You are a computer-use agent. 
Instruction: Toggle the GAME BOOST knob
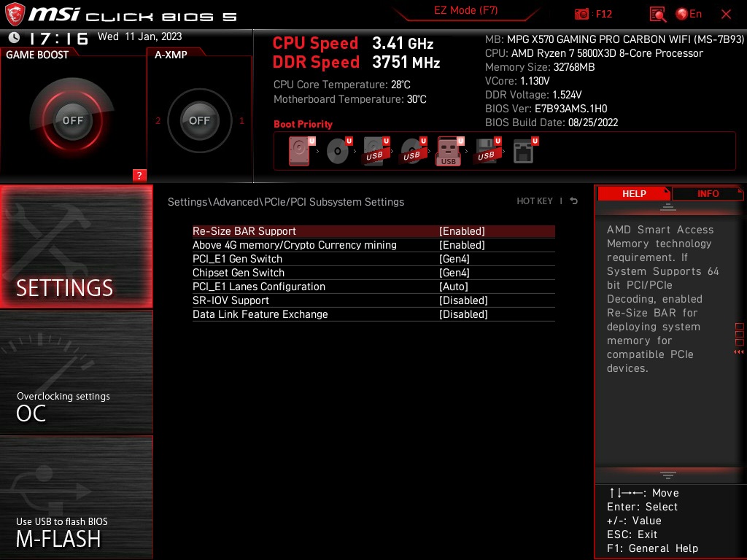pos(72,120)
